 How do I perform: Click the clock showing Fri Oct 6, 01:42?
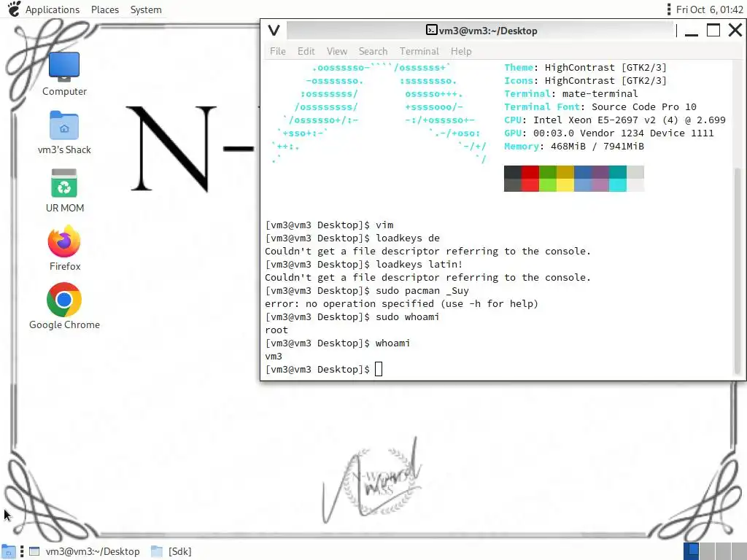coord(709,9)
